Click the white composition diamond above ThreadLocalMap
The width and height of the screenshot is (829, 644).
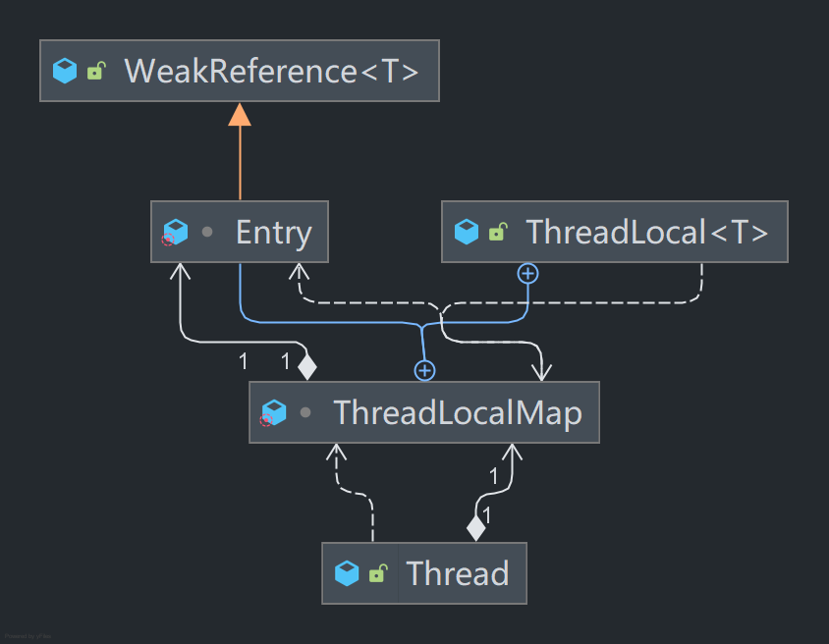(307, 367)
